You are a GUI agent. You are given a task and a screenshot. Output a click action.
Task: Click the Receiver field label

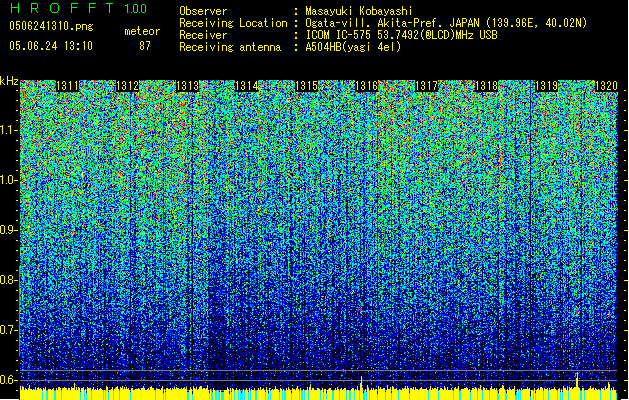(203, 35)
